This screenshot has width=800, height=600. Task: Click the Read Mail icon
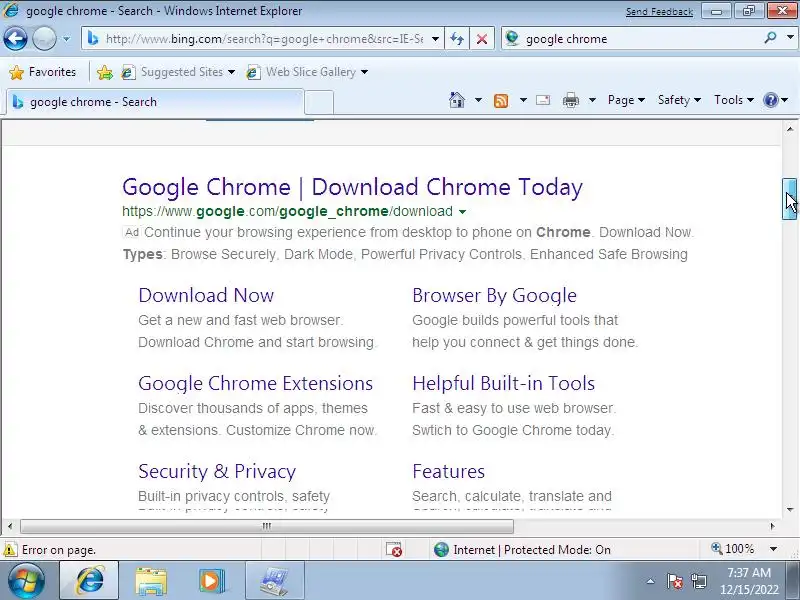(x=543, y=100)
